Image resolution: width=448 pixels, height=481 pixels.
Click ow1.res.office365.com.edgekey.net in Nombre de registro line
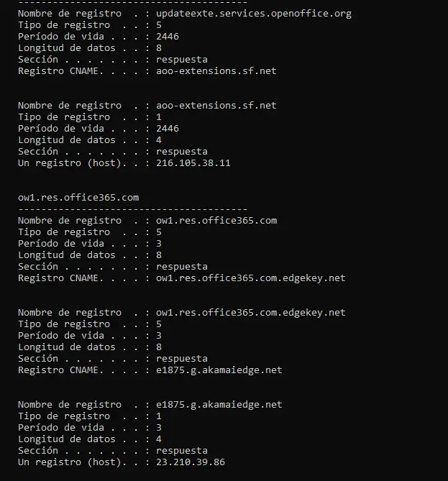[x=250, y=312]
